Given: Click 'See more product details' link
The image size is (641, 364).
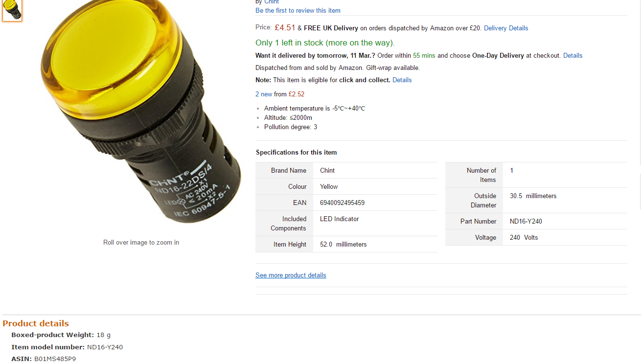Looking at the screenshot, I should 291,275.
